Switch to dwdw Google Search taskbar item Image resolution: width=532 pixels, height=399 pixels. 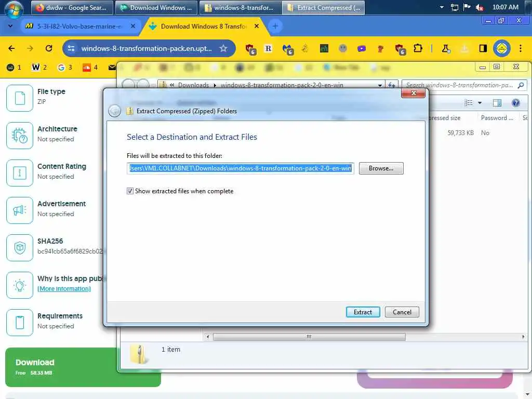click(72, 7)
